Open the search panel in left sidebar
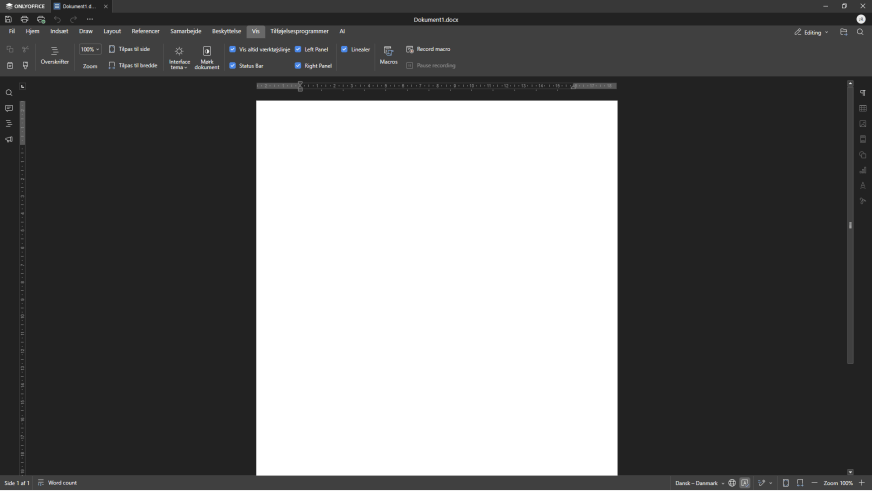 click(9, 93)
